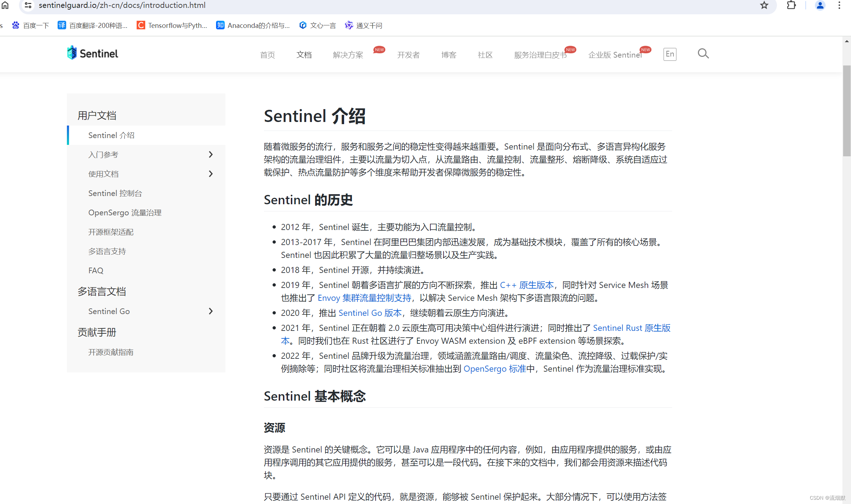
Task: Switch language with the En toggle
Action: [670, 54]
